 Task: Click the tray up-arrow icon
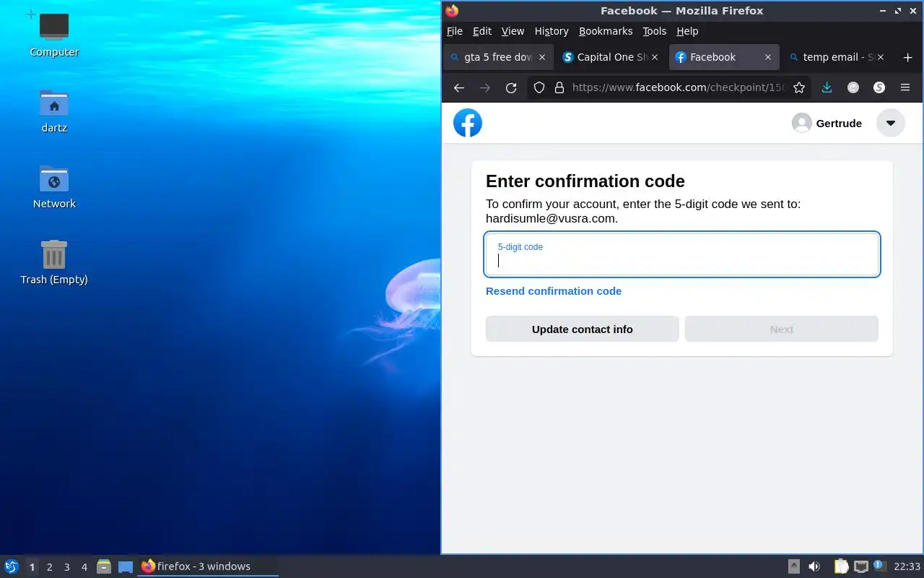[x=793, y=566]
